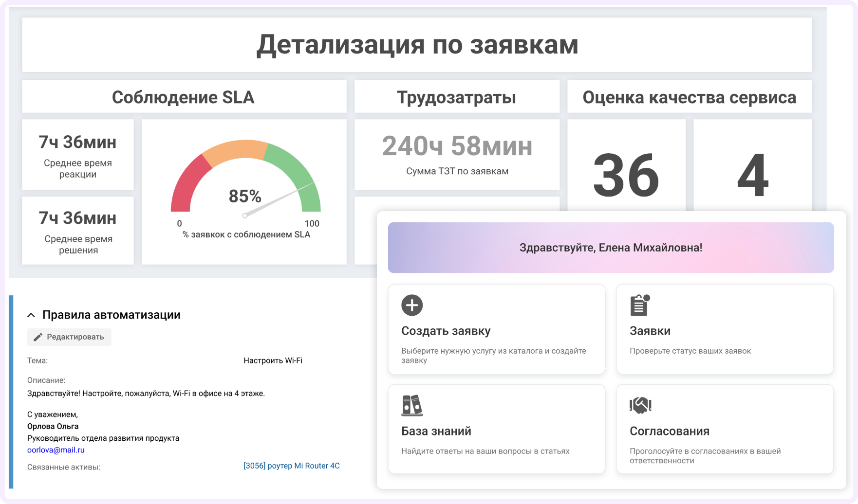The image size is (858, 504).
Task: Open the [3056] роутер Mi Router 4C asset link
Action: (x=291, y=466)
